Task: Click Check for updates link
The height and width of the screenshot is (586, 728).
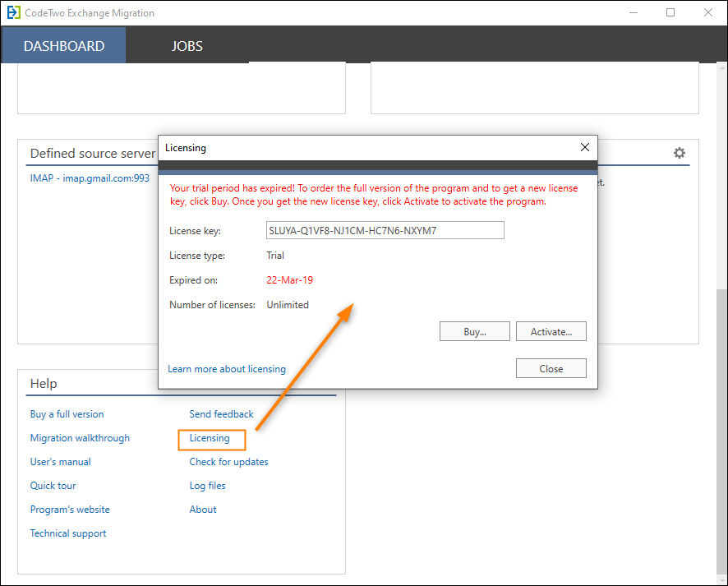Action: click(229, 462)
